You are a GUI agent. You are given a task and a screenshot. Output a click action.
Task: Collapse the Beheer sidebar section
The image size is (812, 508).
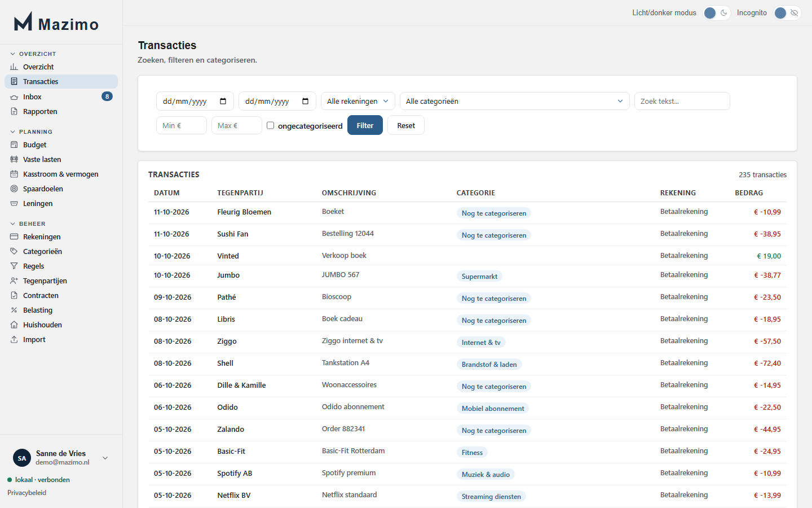[x=28, y=224]
